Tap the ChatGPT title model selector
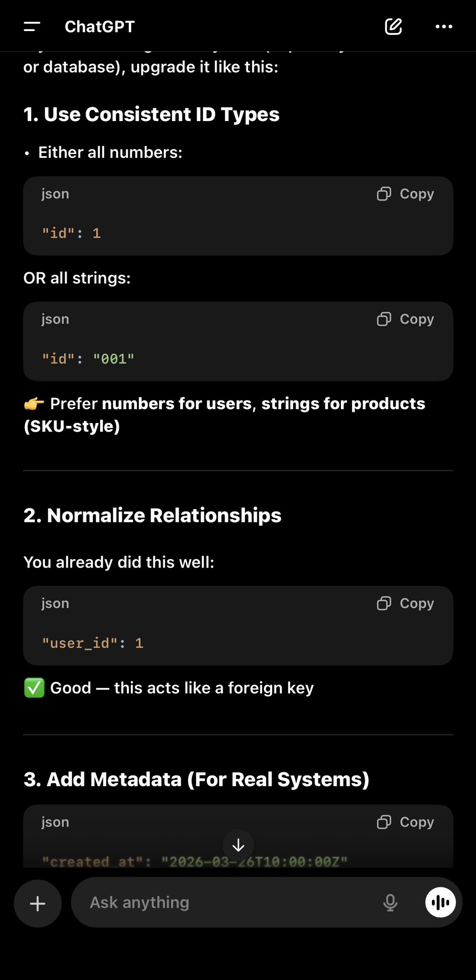This screenshot has width=476, height=980. (x=100, y=27)
